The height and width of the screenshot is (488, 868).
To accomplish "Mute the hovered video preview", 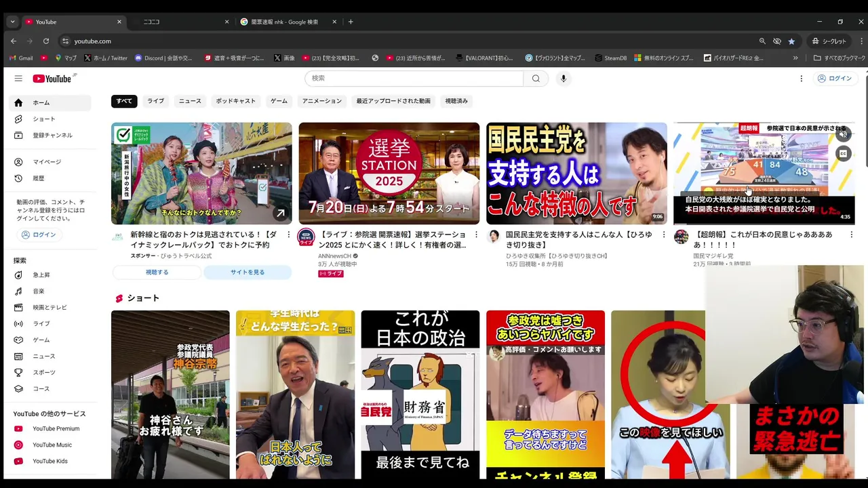I will (844, 134).
